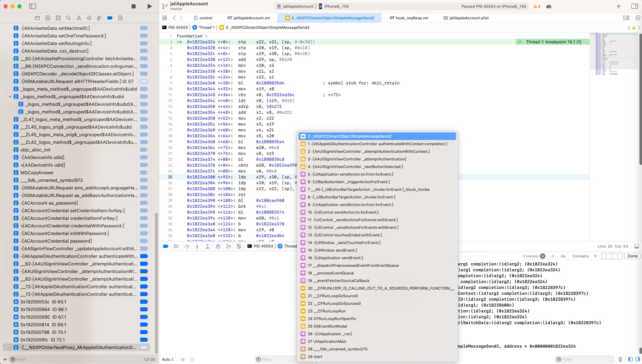The height and width of the screenshot is (364, 642).
Task: Disable the 0x19250053c ID 65.1 breakpoint
Action: point(144,302)
